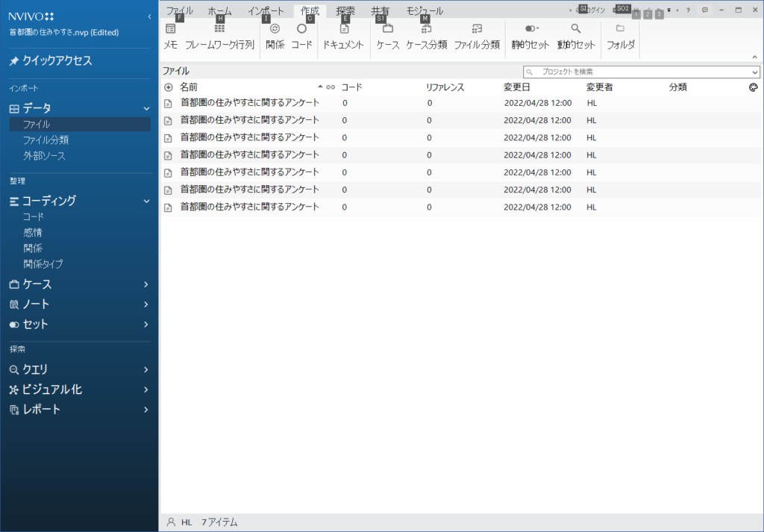The image size is (764, 532).
Task: Select ファイル分類 in the sidebar
Action: point(46,140)
